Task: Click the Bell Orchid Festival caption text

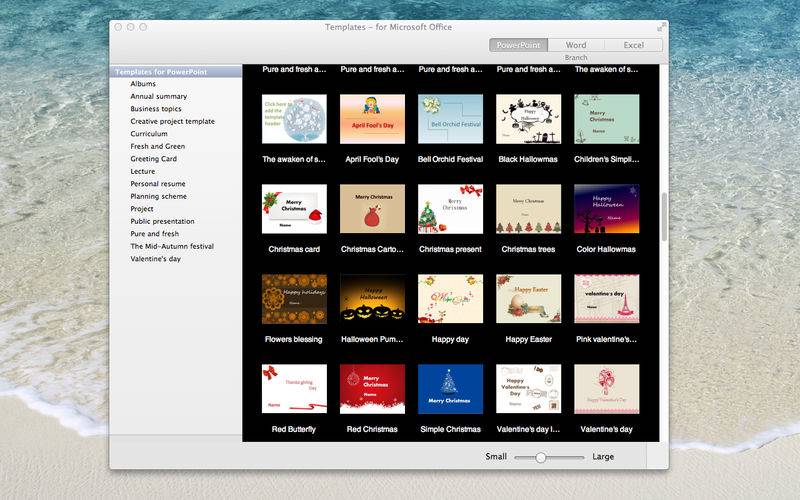Action: (x=451, y=159)
